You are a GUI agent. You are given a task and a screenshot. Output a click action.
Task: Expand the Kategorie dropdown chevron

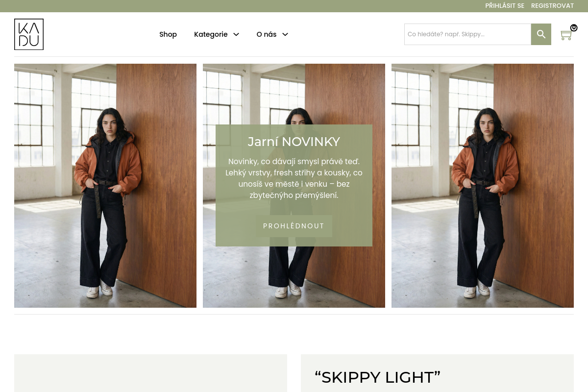point(236,34)
